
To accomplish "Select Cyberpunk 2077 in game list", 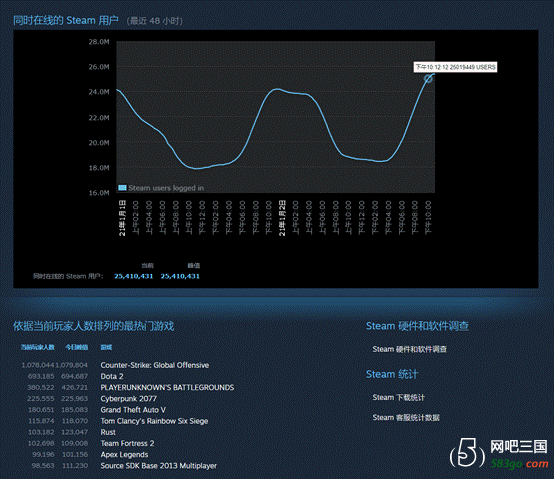I will coord(129,399).
